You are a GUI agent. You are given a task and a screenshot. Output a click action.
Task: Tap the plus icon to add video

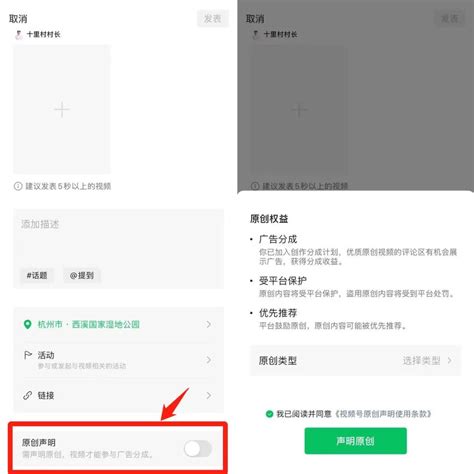62,110
